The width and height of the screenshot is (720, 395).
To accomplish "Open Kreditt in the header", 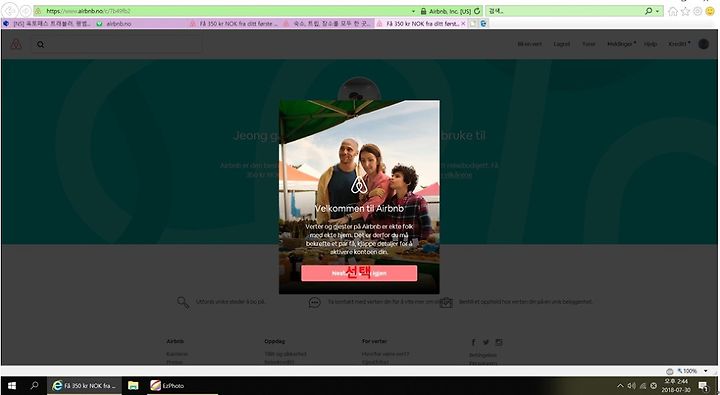I will click(679, 44).
